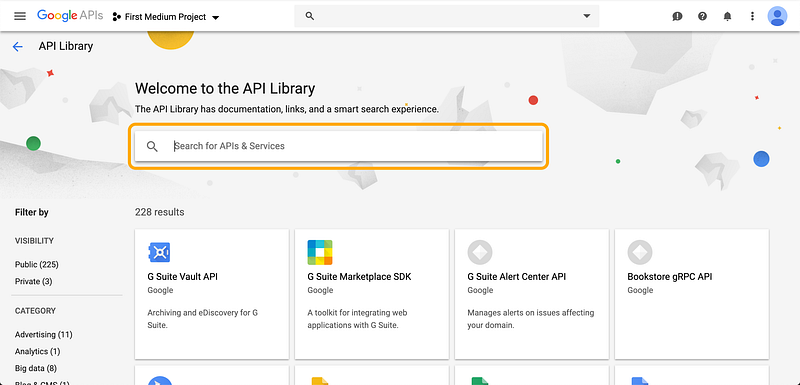Screen dimensions: 800x385
Task: Filter by Big data (8) category
Action: point(36,368)
